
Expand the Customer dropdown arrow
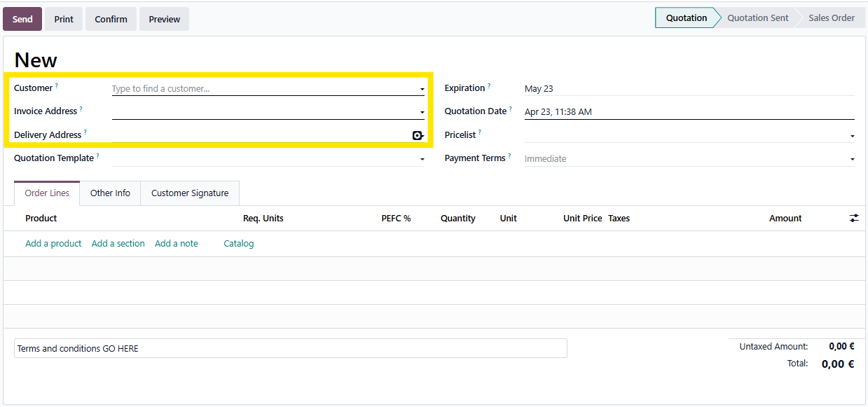pyautogui.click(x=422, y=89)
